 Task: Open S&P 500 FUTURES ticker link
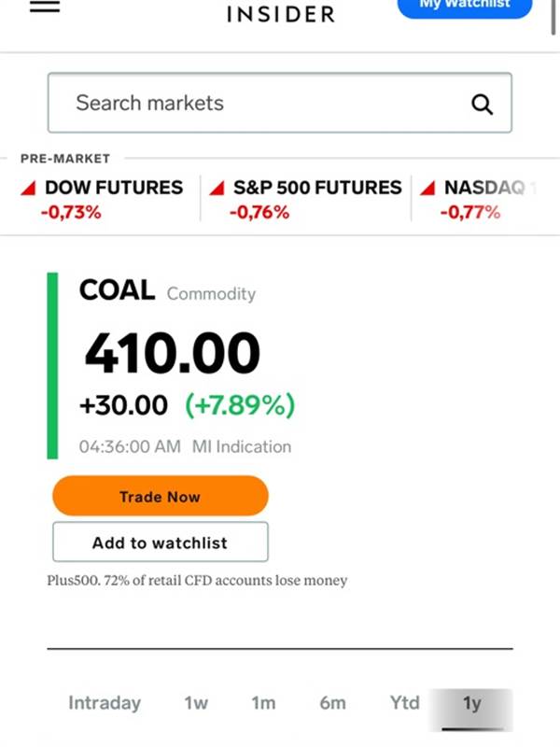[317, 188]
